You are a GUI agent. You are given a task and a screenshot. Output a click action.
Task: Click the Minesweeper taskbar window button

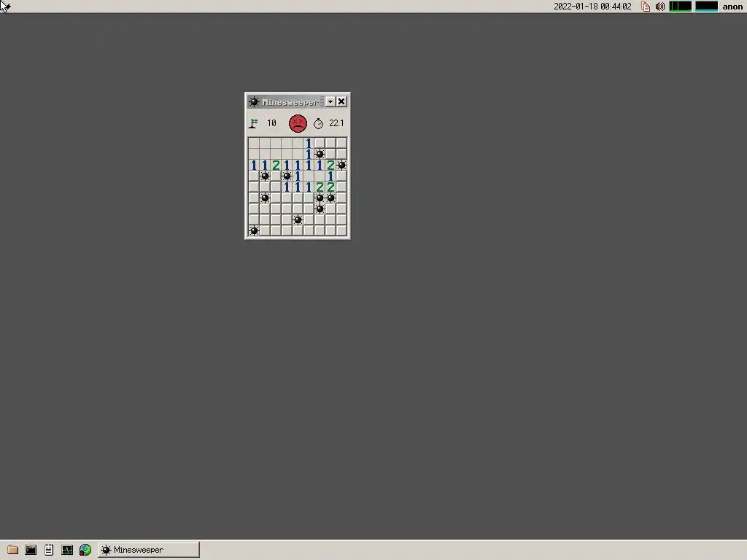(149, 550)
